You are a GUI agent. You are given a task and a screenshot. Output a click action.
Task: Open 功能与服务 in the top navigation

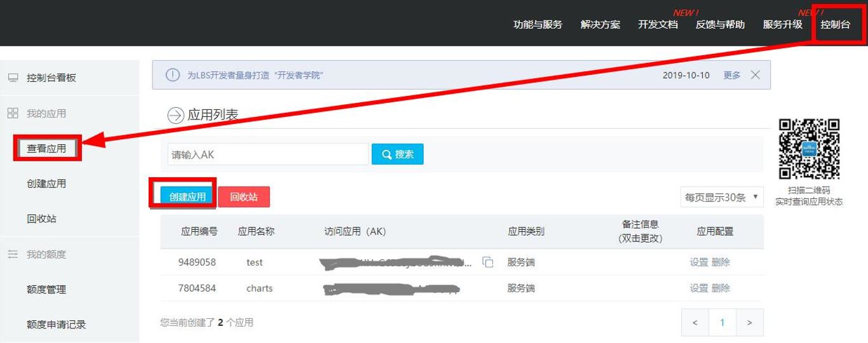pos(538,25)
